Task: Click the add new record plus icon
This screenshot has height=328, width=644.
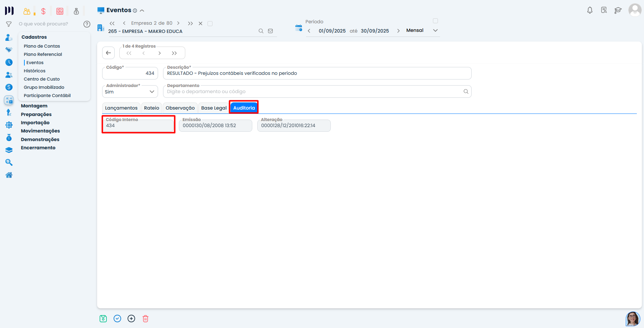Action: [132, 319]
